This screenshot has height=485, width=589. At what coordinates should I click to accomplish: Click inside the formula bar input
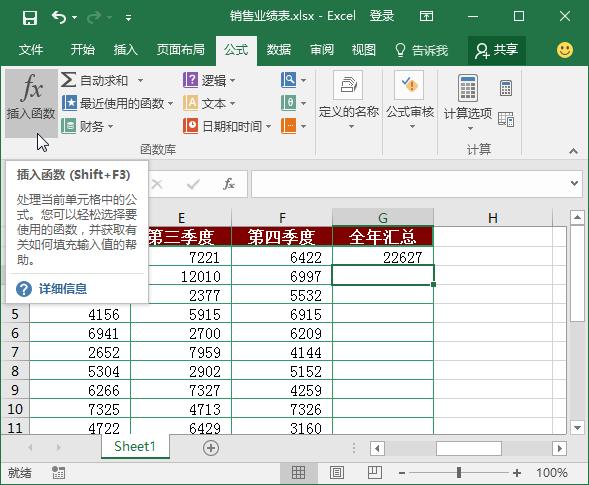point(409,184)
